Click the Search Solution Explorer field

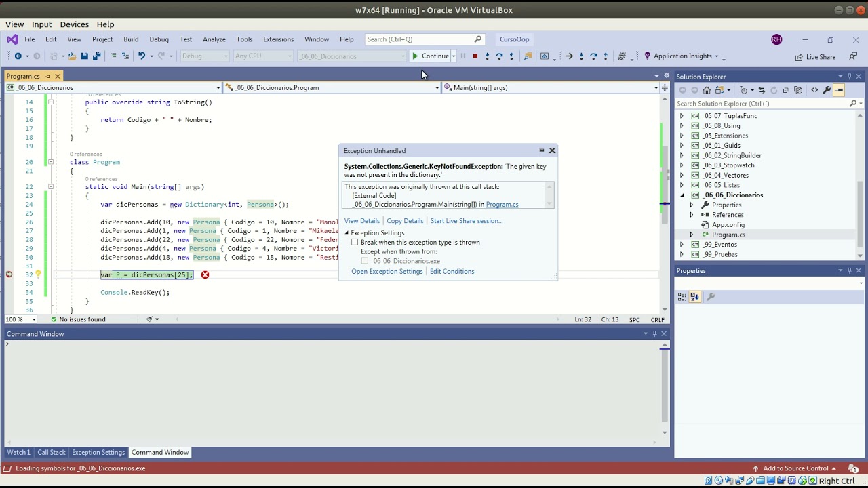762,104
